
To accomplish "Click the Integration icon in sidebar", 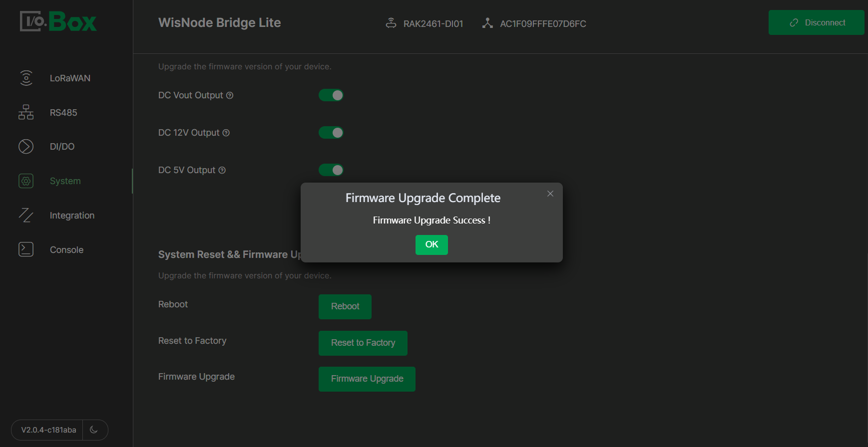I will 26,216.
